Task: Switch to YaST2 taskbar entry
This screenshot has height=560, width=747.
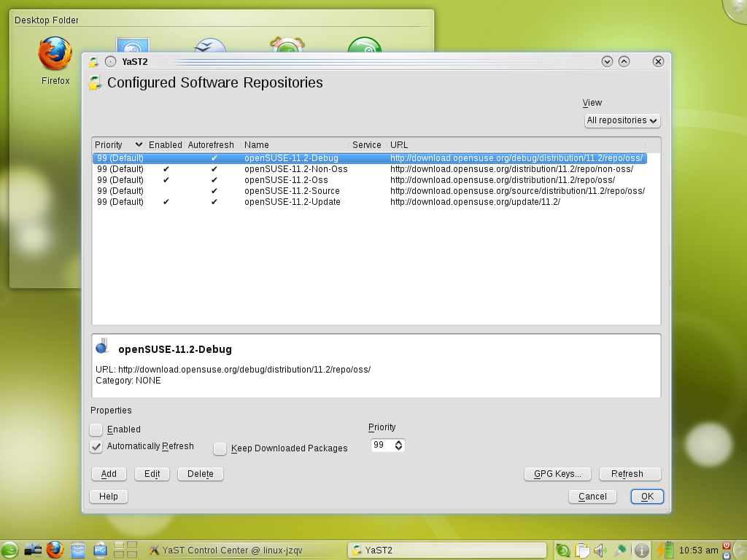Action: pyautogui.click(x=447, y=551)
